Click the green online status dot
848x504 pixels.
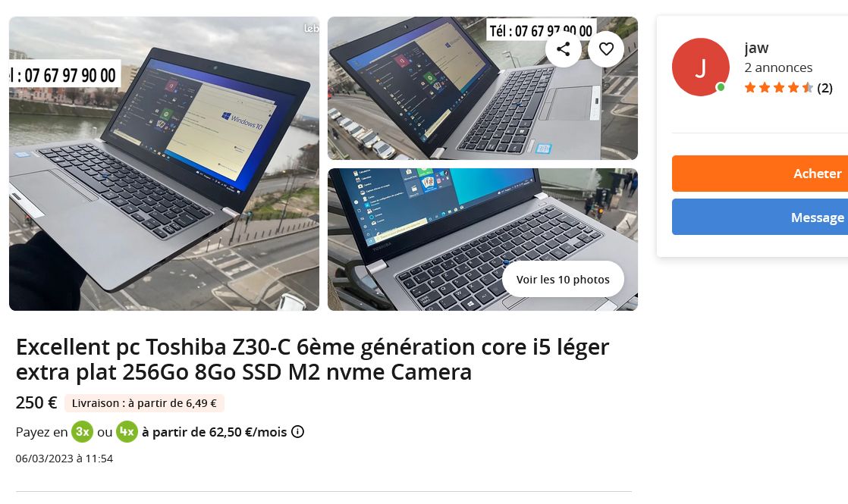click(721, 87)
